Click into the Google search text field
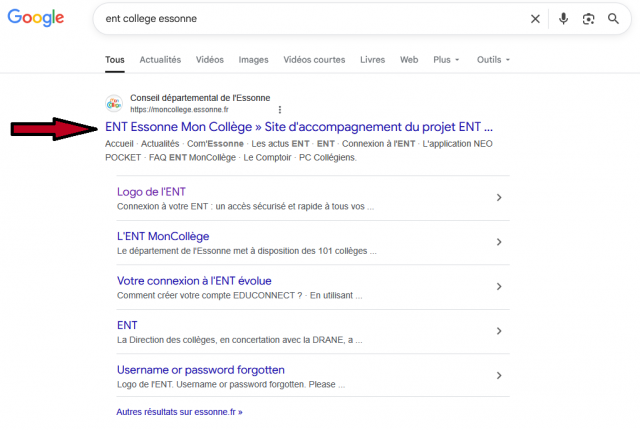Image resolution: width=640 pixels, height=430 pixels. (300, 19)
